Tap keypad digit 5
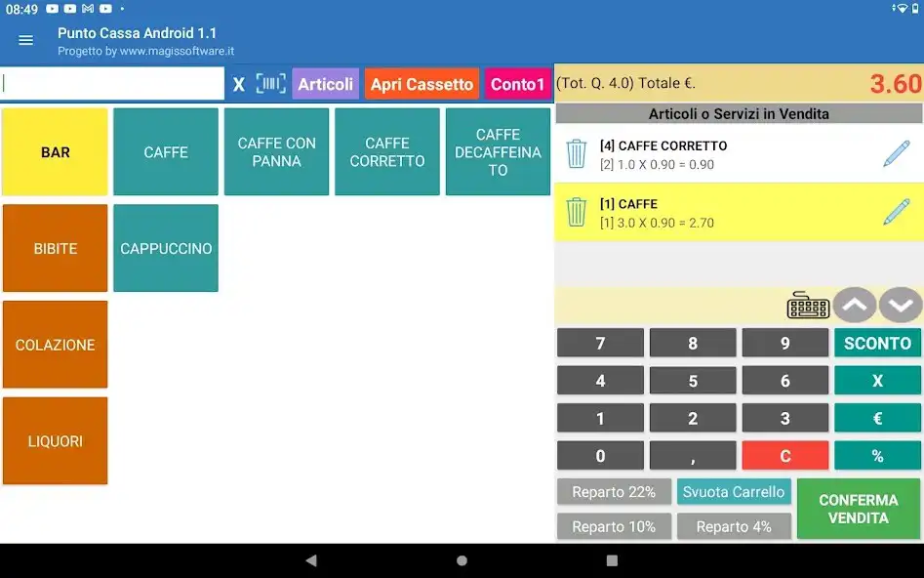This screenshot has width=924, height=578. click(693, 381)
